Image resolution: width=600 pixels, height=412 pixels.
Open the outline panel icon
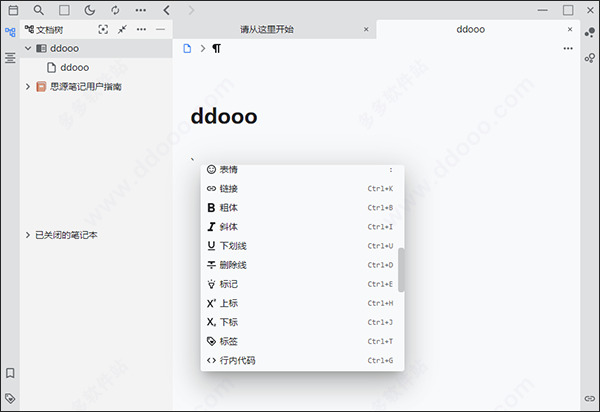[10, 58]
